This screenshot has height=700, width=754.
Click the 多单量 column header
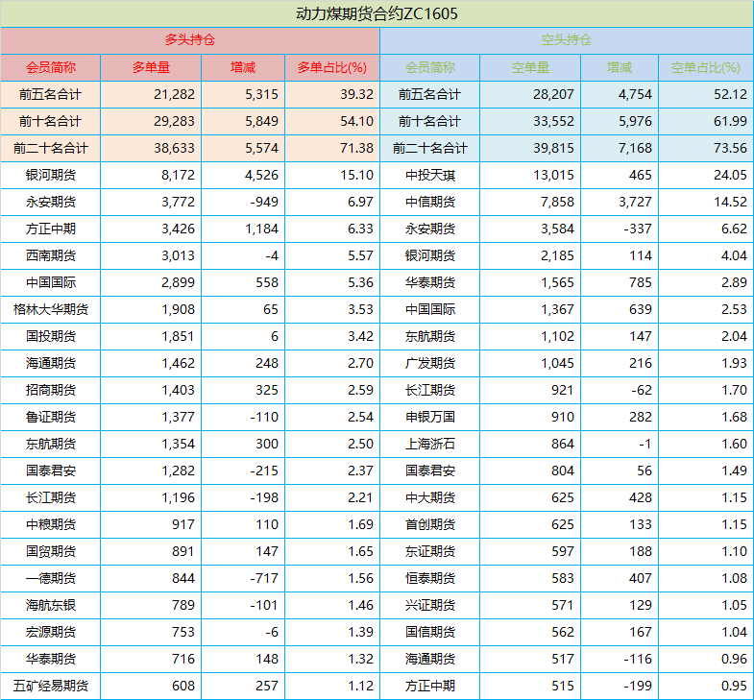click(151, 67)
